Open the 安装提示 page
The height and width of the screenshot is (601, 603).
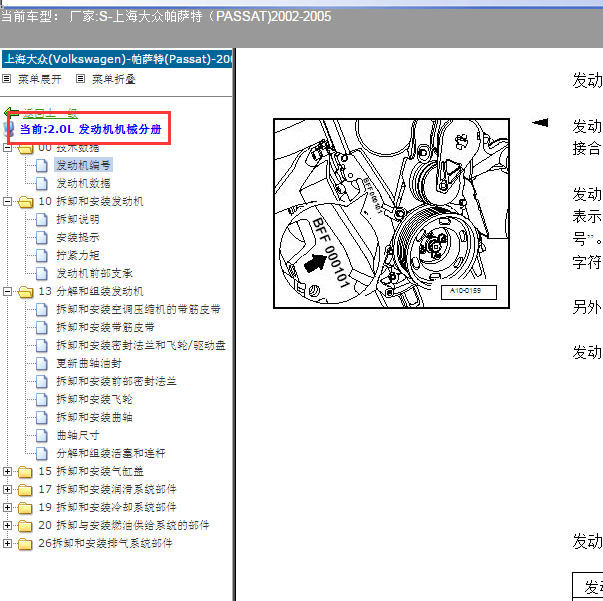tap(78, 238)
